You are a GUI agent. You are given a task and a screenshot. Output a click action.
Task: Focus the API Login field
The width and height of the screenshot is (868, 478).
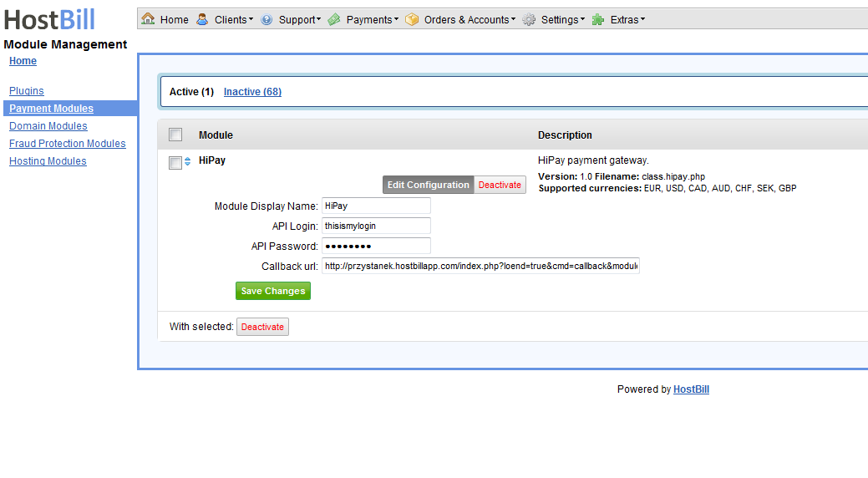(376, 226)
